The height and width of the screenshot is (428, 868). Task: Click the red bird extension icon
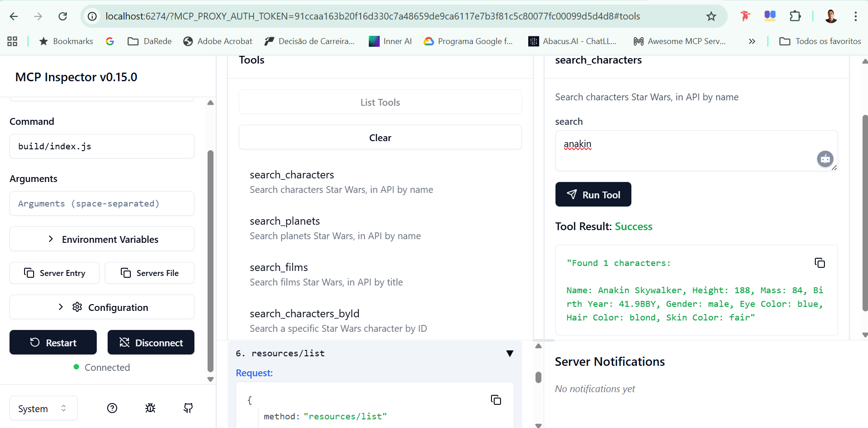pos(745,16)
